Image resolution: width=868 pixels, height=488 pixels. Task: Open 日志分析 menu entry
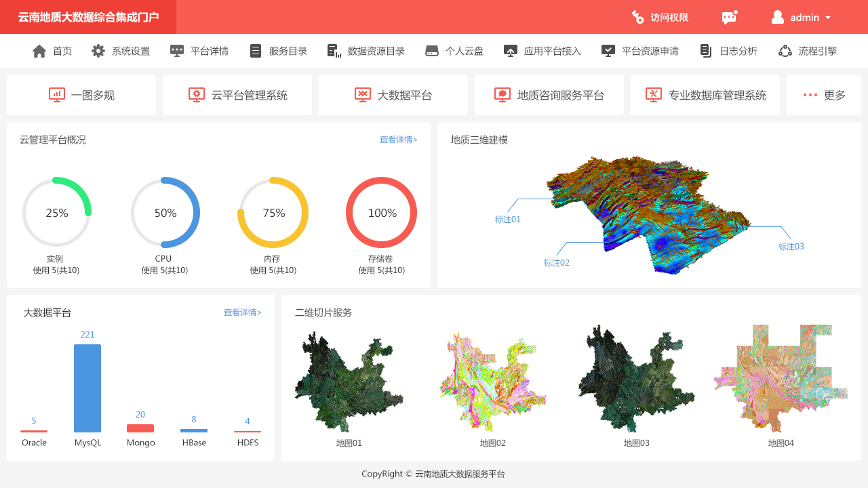tap(728, 51)
